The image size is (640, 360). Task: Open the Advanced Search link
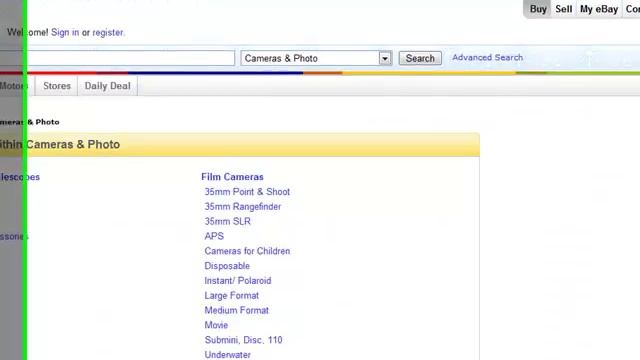pyautogui.click(x=487, y=58)
